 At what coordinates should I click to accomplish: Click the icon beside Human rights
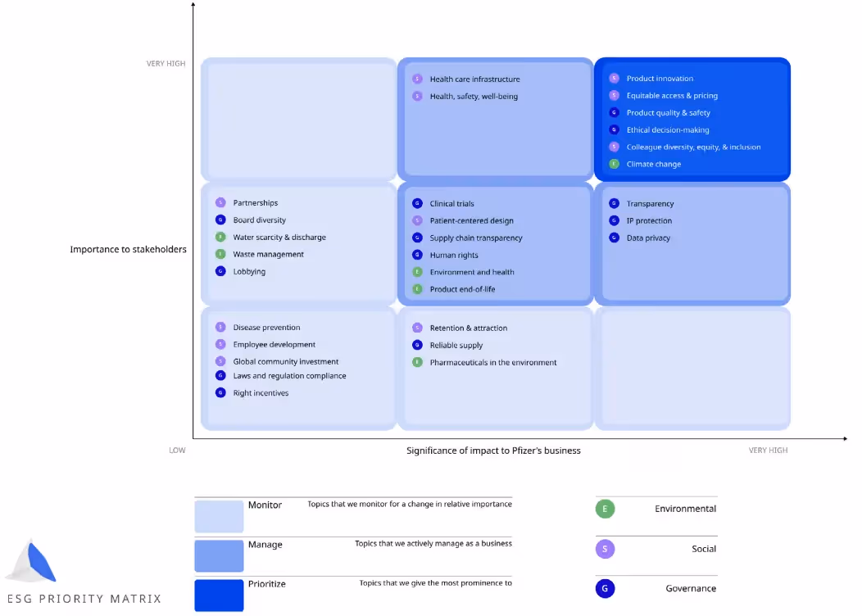point(417,255)
